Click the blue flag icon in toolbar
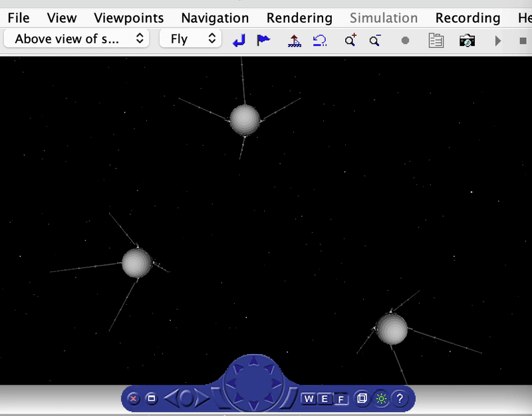 click(263, 41)
